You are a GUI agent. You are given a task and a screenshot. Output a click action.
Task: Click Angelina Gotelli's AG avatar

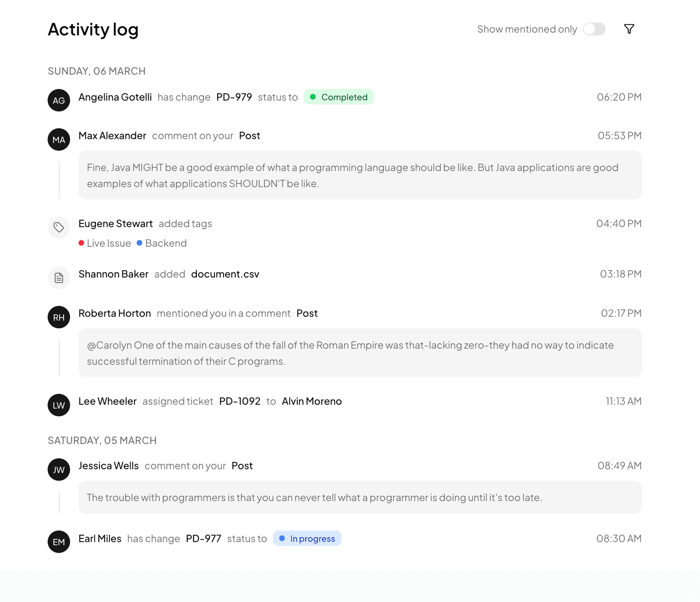point(58,100)
